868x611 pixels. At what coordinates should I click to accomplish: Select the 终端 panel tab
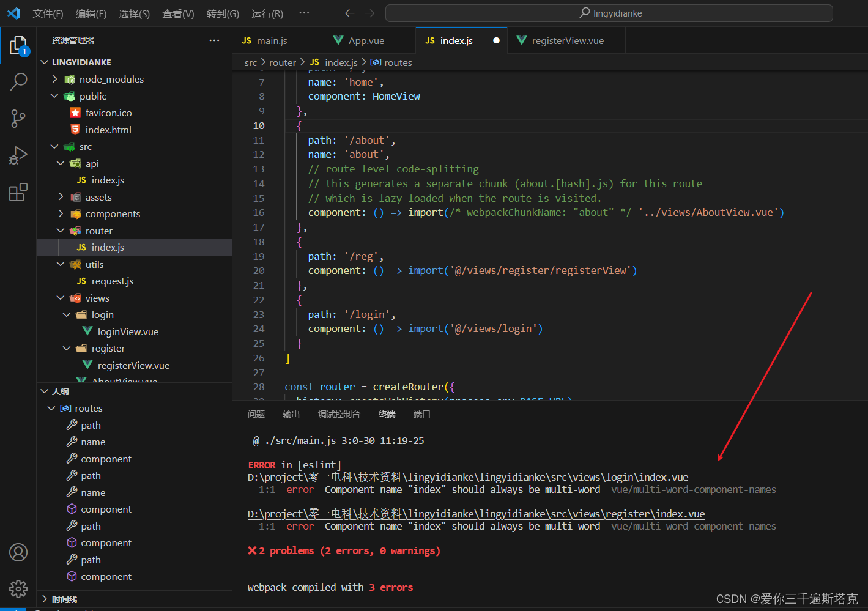[387, 414]
